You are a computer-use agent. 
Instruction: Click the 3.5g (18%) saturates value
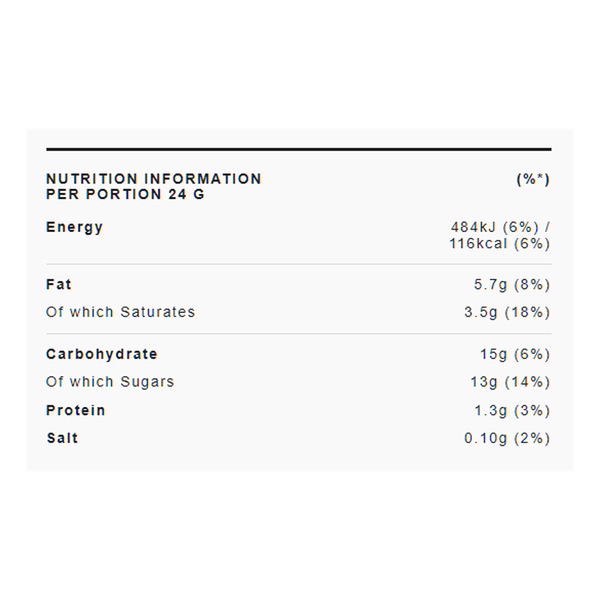pos(508,312)
